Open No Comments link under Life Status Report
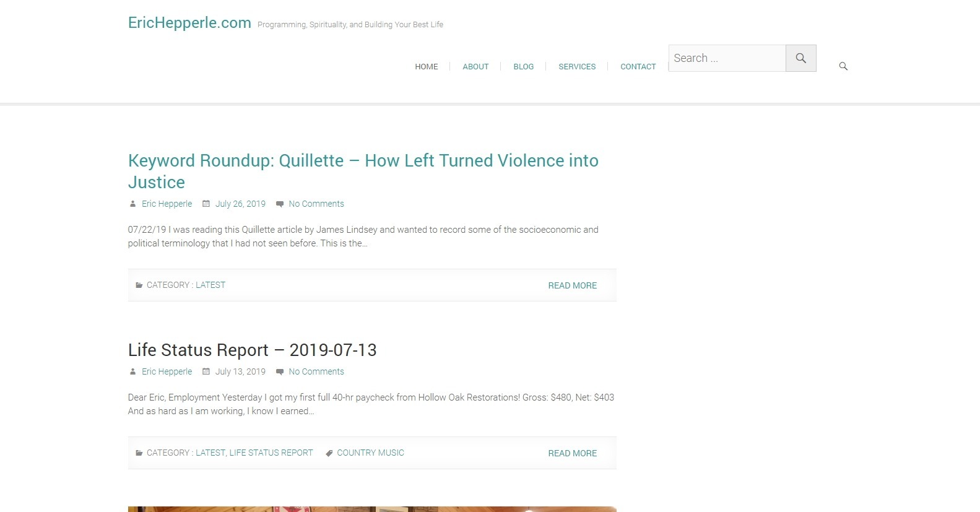The width and height of the screenshot is (980, 512). 316,371
